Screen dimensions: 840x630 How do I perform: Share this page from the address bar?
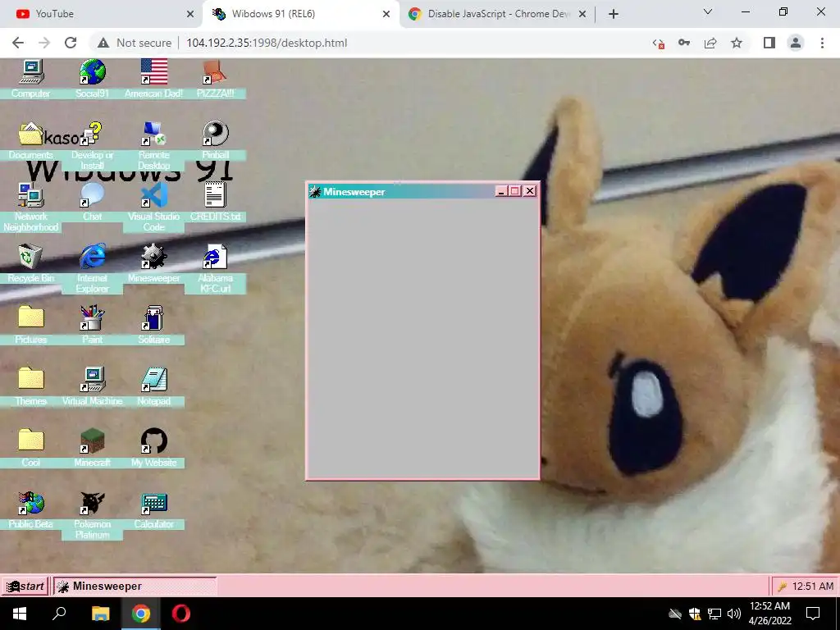click(x=710, y=43)
